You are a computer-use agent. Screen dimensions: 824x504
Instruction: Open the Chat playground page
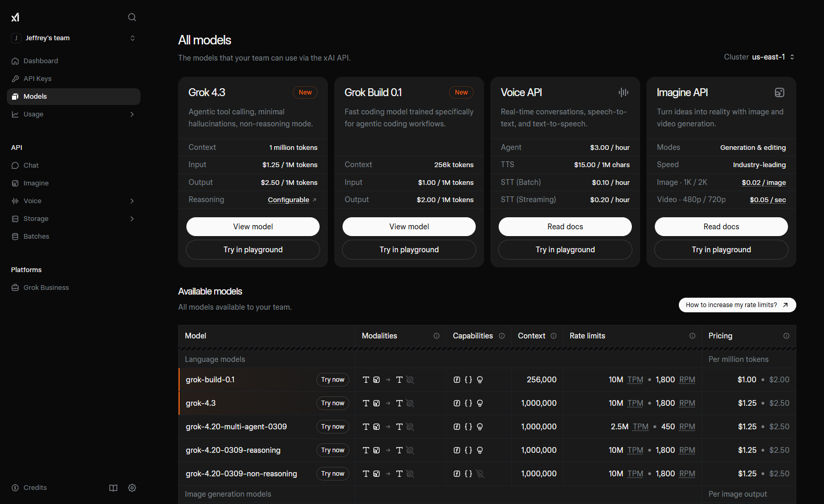(74, 166)
